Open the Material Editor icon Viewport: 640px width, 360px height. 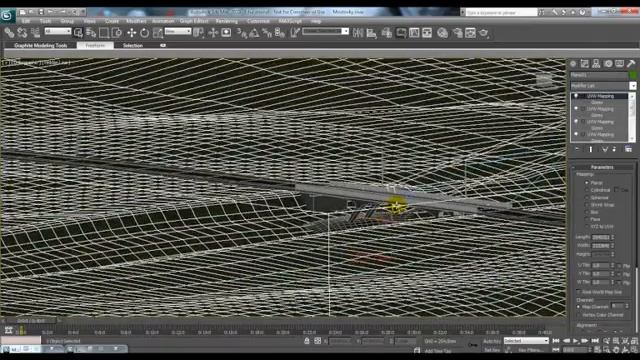pos(442,33)
